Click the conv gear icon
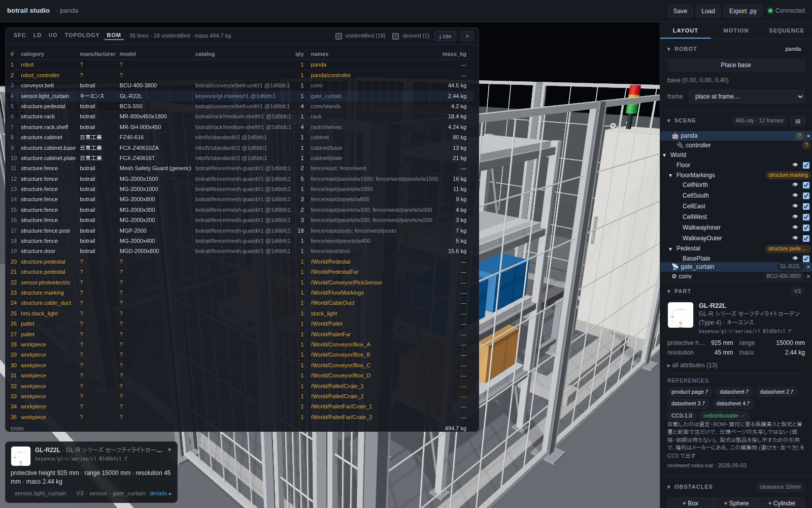This screenshot has height=508, width=812. tap(674, 276)
